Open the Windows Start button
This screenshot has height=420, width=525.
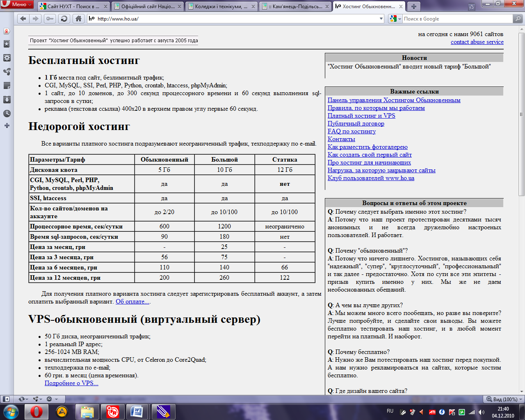tap(11, 411)
